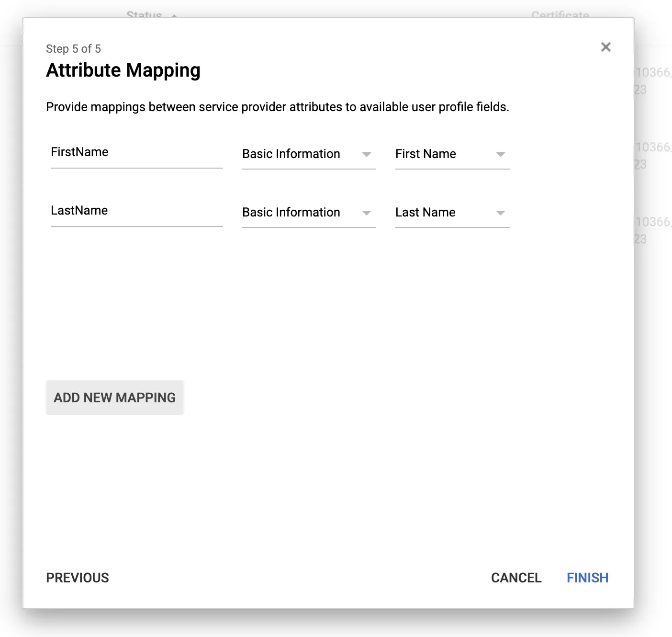Open Basic Information dropdown in FirstName row
Image resolution: width=672 pixels, height=637 pixels.
(301, 154)
